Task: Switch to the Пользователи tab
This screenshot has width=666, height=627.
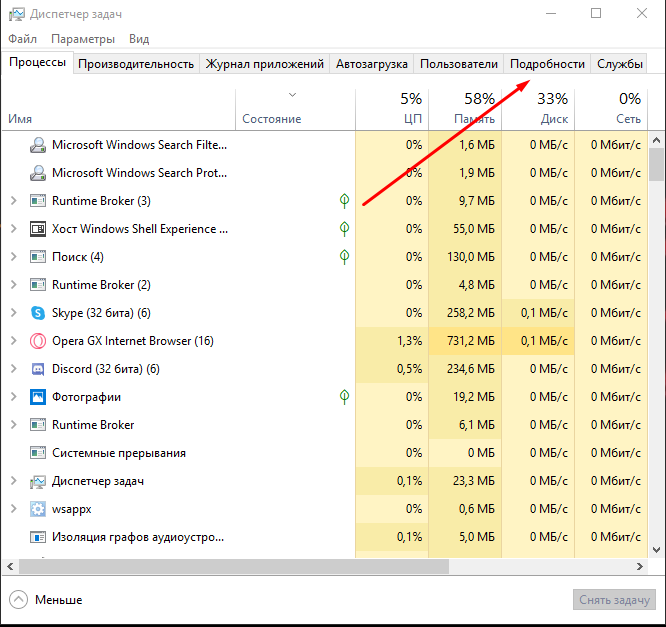Action: (x=459, y=64)
